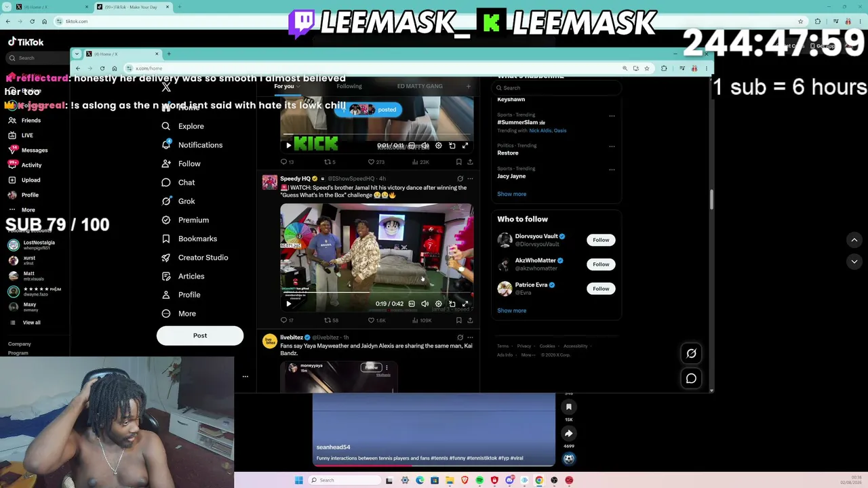Like the post with 273 likes
This screenshot has height=488, width=868.
tap(376, 162)
